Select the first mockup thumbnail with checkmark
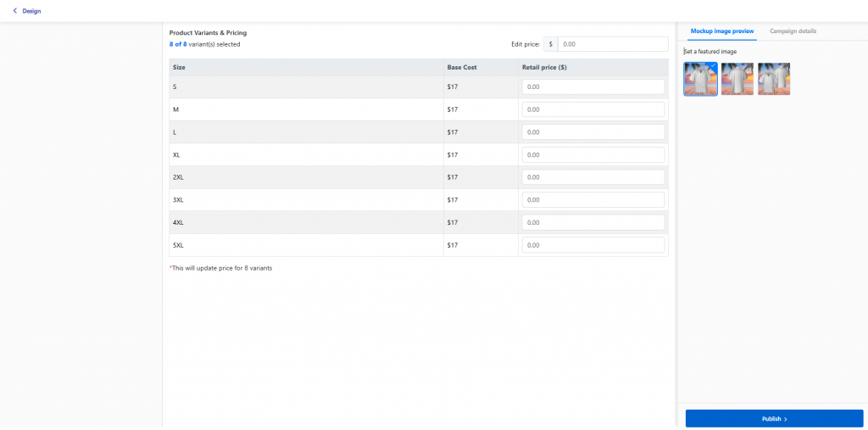 pyautogui.click(x=701, y=79)
